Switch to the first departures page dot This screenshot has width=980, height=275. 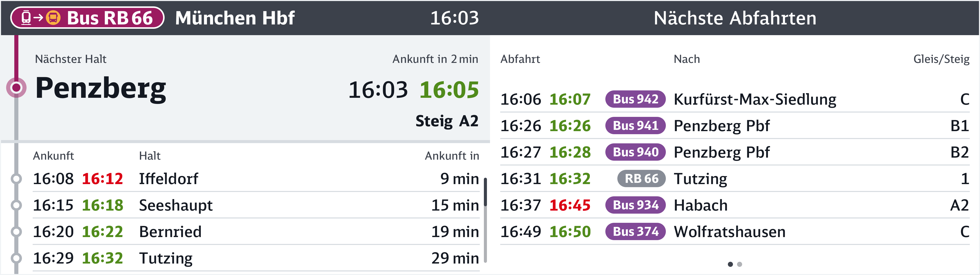click(730, 264)
